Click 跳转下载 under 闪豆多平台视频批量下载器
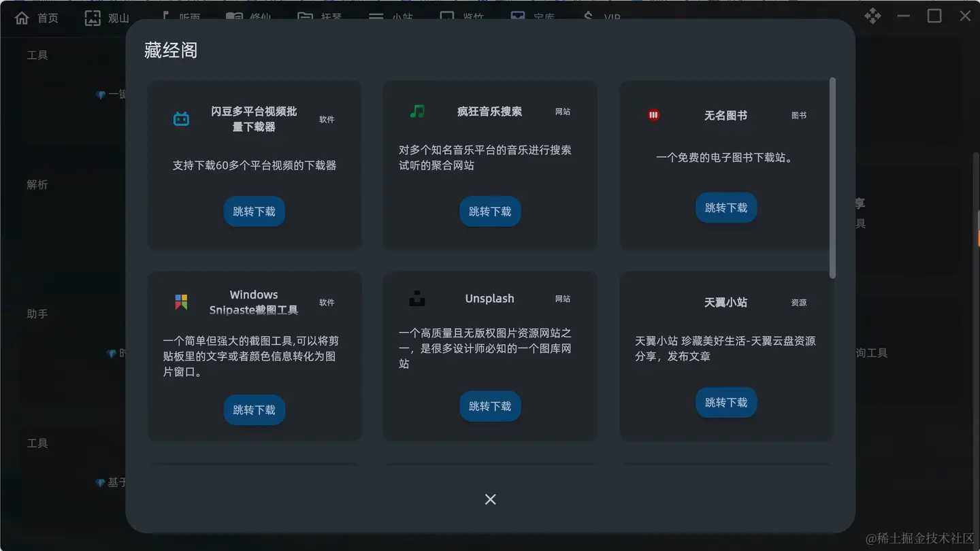980x551 pixels. [254, 212]
